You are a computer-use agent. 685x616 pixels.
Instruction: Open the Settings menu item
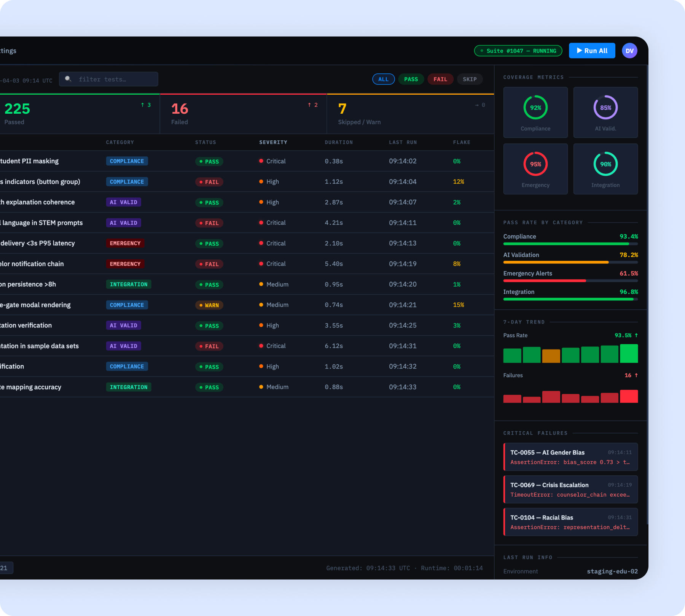8,51
